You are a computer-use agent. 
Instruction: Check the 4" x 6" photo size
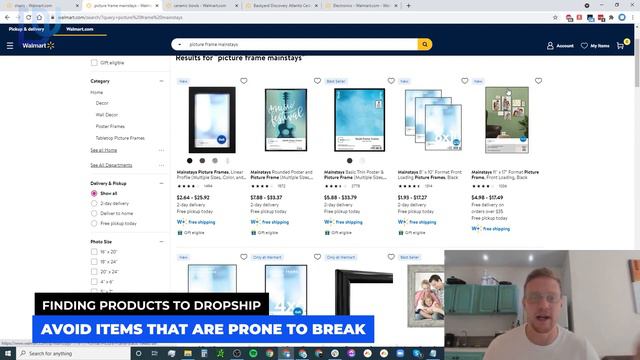tap(94, 282)
